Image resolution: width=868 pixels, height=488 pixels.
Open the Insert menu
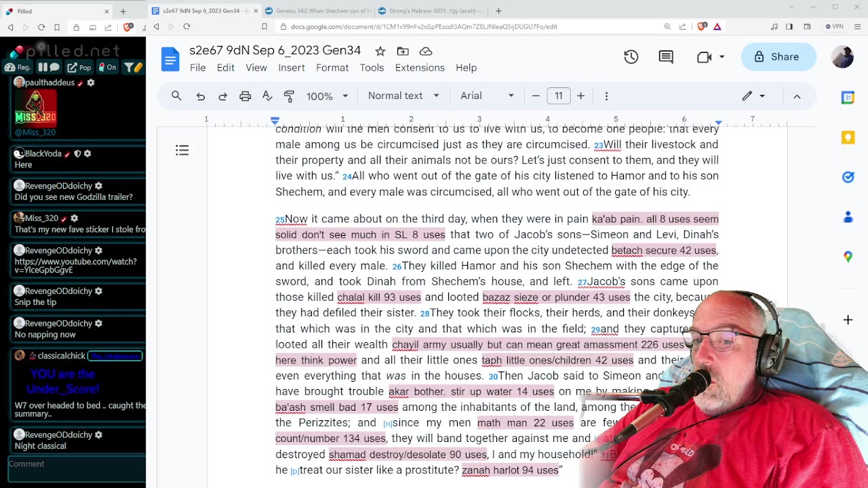(292, 68)
